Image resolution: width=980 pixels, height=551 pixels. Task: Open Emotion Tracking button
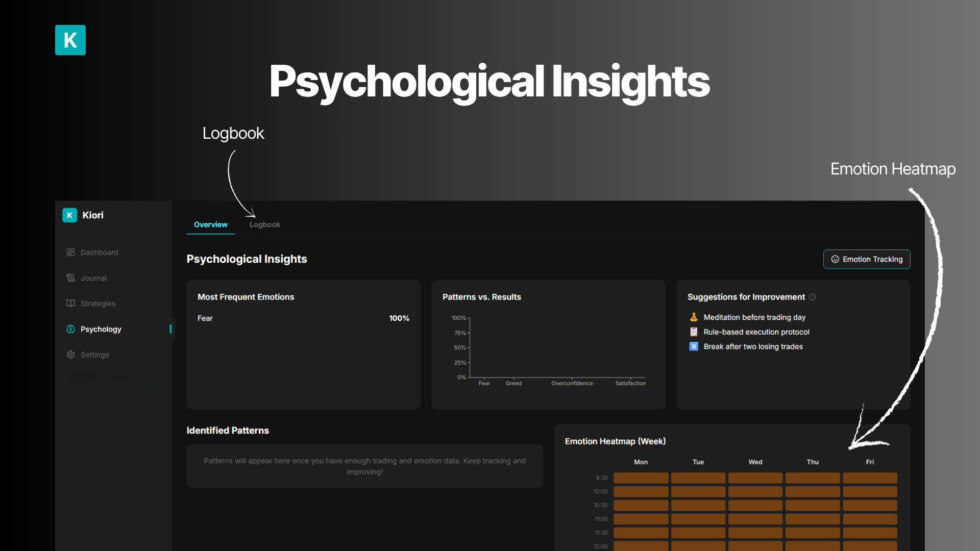(866, 259)
